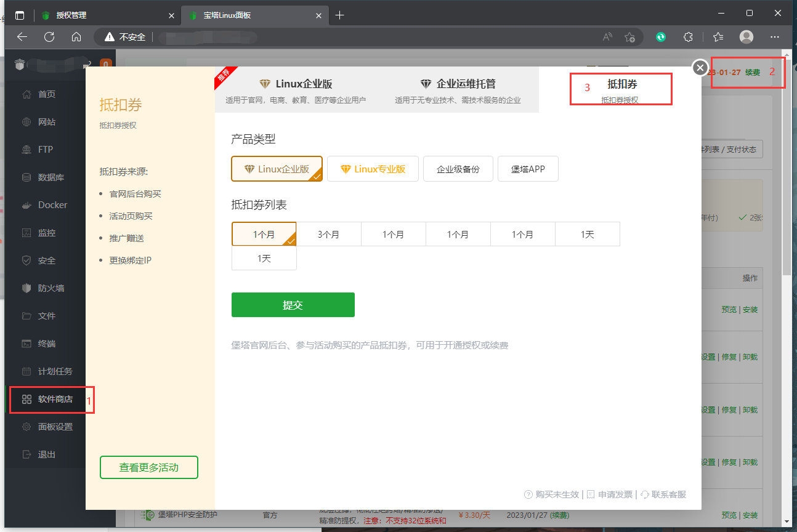Click the database icon beside 数据库

pos(26,177)
